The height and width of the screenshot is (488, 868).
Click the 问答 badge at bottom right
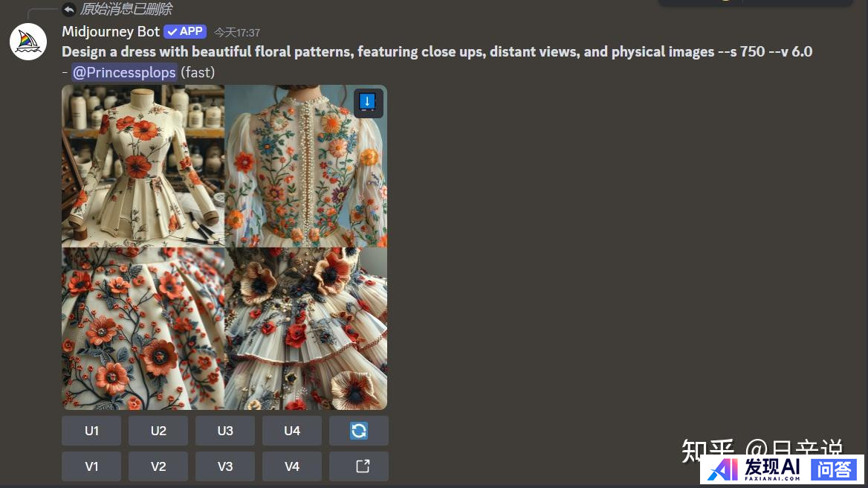pyautogui.click(x=835, y=469)
